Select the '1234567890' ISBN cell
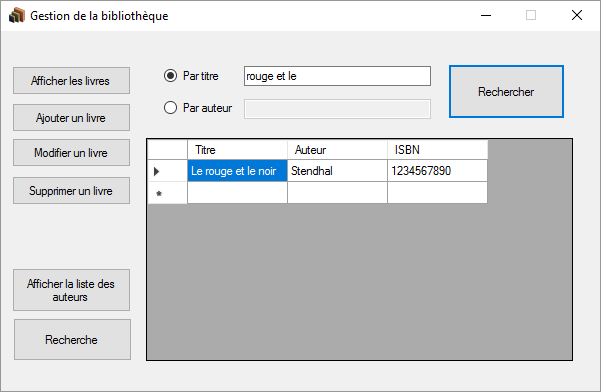The width and height of the screenshot is (601, 392). tap(437, 171)
